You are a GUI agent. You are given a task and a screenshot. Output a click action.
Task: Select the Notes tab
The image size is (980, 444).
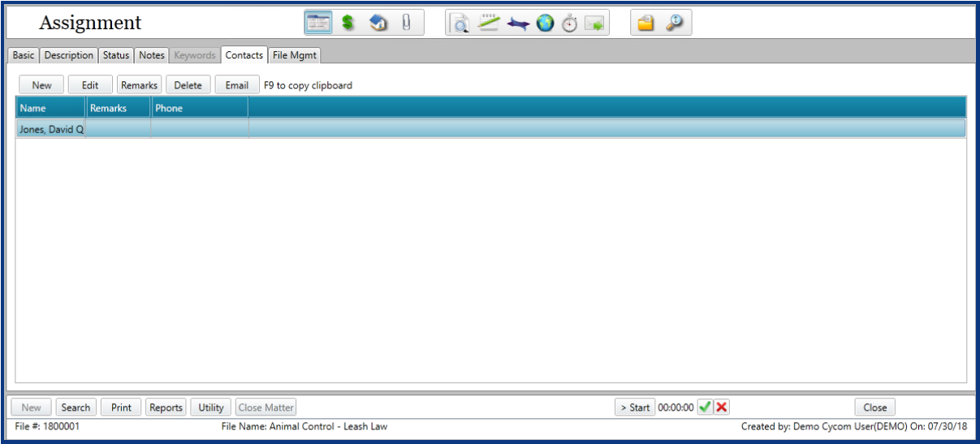coord(152,55)
